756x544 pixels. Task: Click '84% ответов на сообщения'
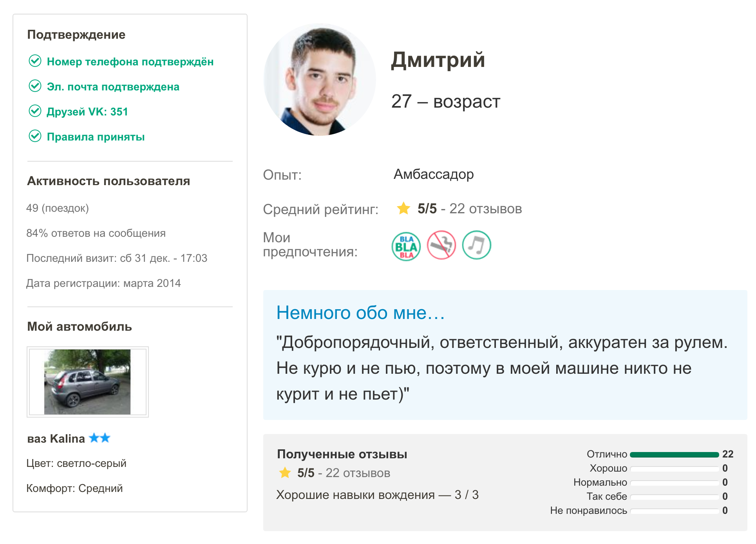[x=96, y=233]
